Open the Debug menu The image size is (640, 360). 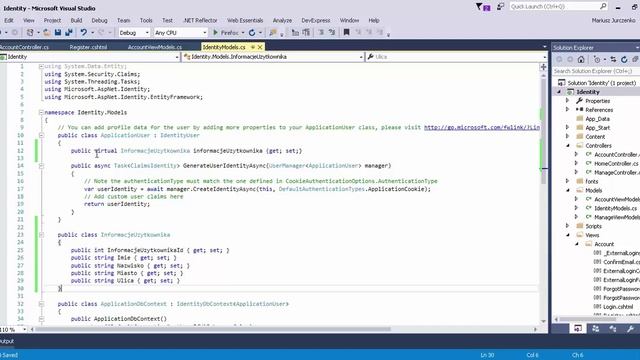click(99, 20)
